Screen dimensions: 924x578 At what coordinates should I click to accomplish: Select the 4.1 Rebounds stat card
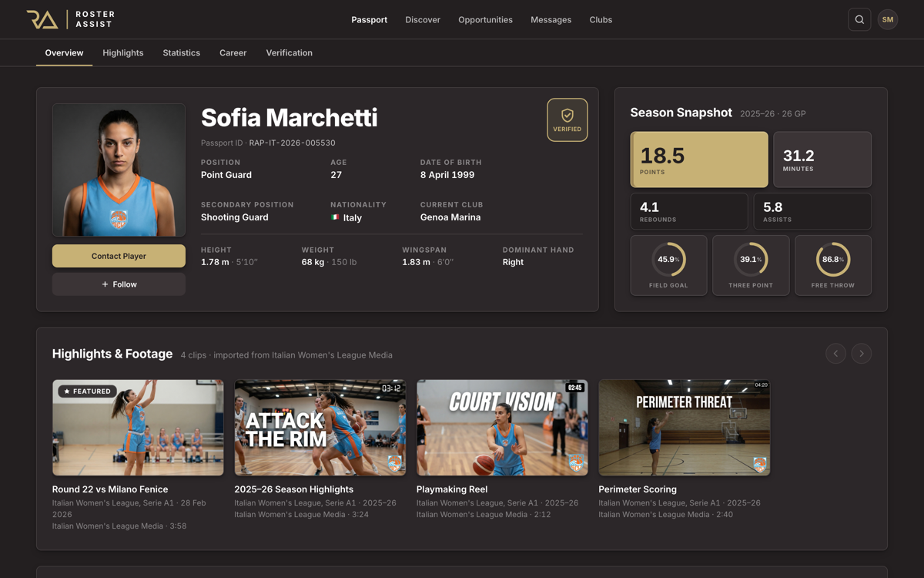pyautogui.click(x=689, y=211)
